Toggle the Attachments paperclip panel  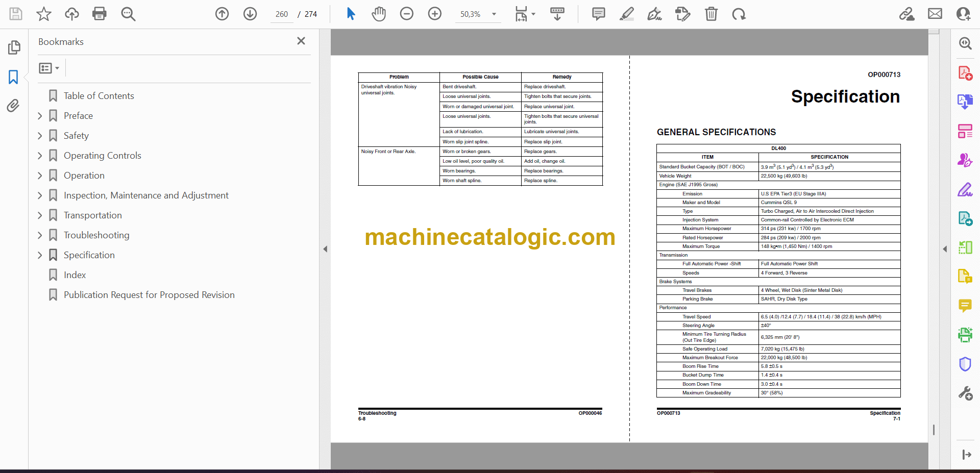[13, 106]
